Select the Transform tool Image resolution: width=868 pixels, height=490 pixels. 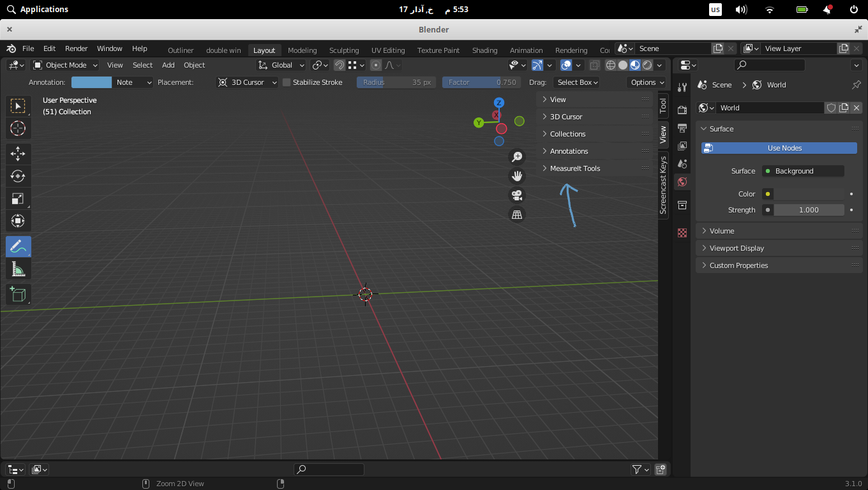pos(18,221)
